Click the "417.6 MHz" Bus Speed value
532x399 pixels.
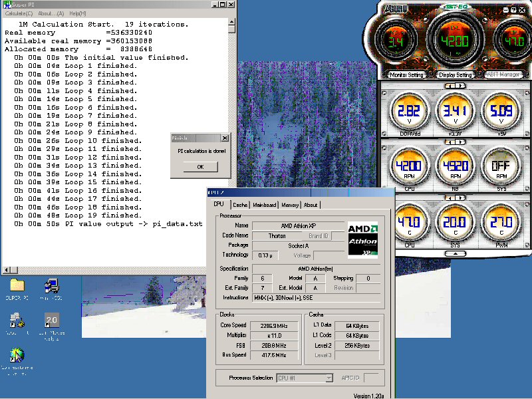pyautogui.click(x=274, y=355)
